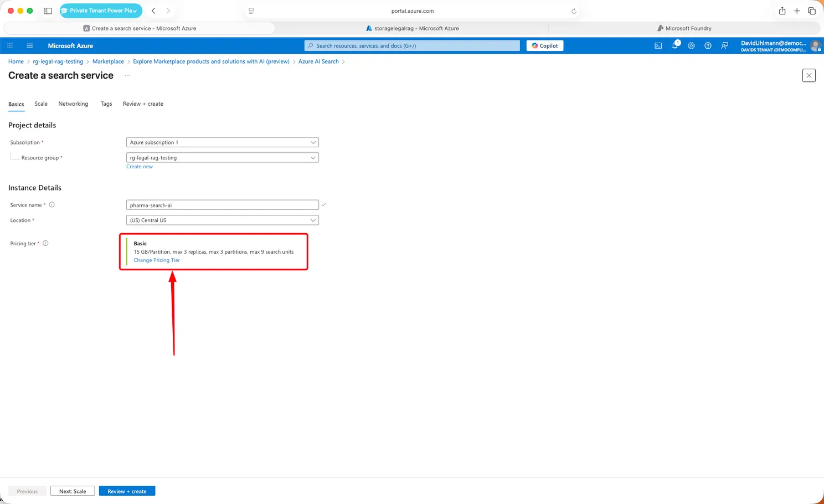Screen dimensions: 824x504
Task: Open the Azure portal waffle menu
Action: click(x=10, y=45)
